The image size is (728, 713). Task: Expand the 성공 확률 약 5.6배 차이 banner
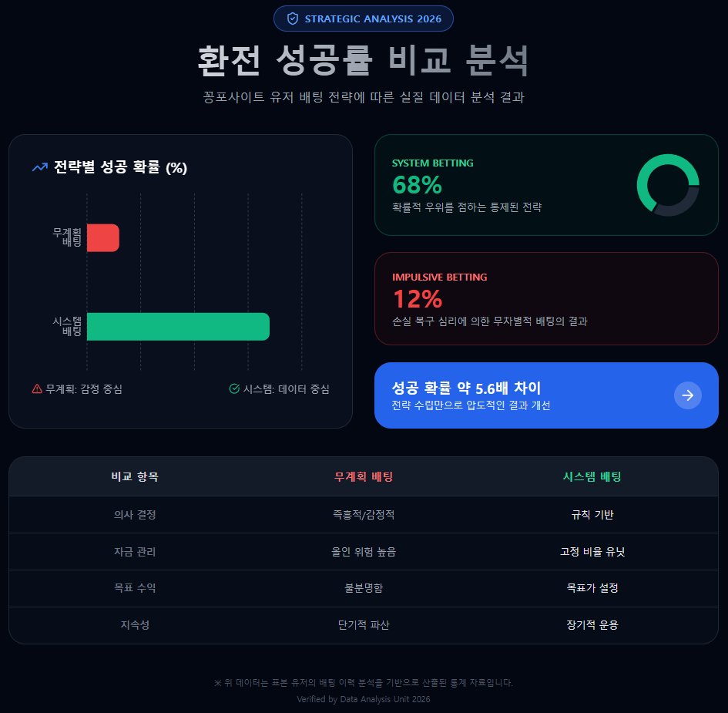546,395
